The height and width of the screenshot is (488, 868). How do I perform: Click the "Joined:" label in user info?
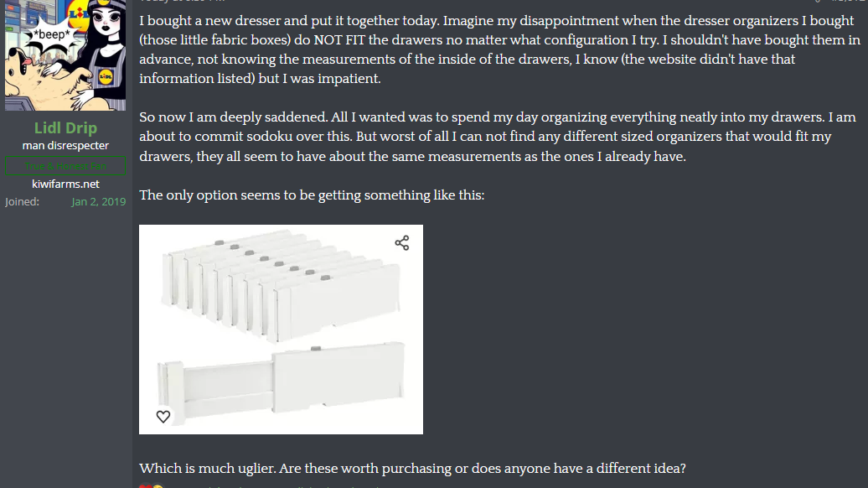[22, 202]
